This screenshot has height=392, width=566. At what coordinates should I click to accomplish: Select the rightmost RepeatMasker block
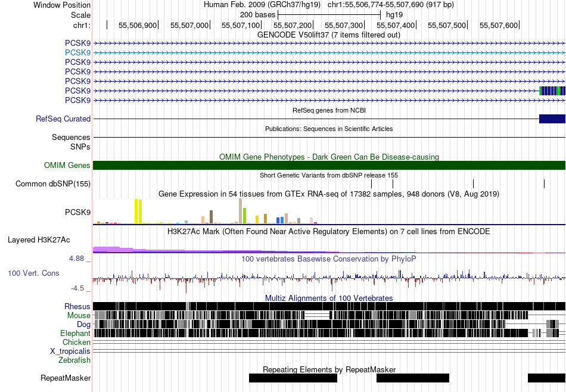(546, 378)
